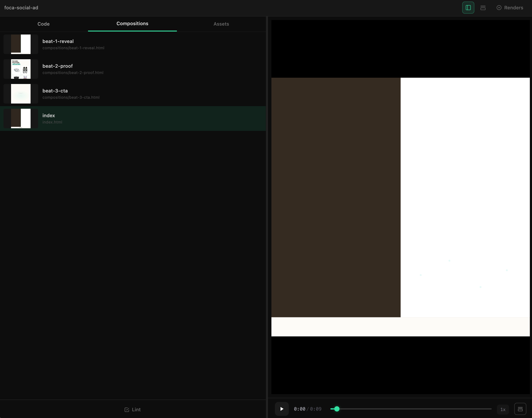Open the 1x playback speed selector
Viewport: 532px width, 418px height.
point(503,409)
